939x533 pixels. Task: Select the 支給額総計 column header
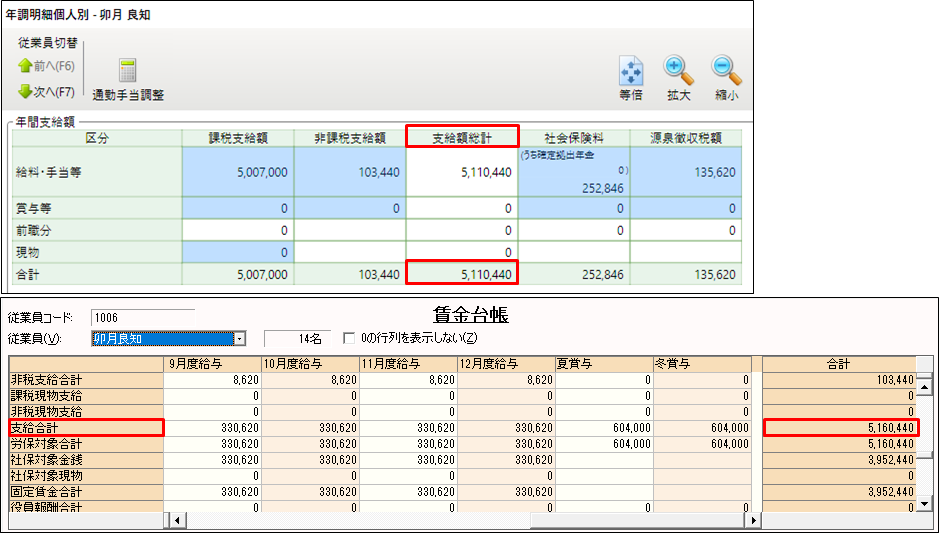462,137
